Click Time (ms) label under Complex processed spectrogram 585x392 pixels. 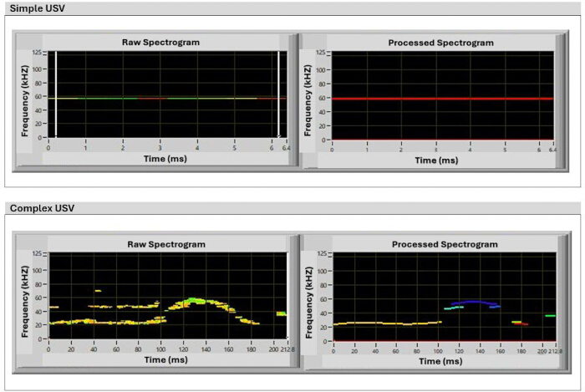pyautogui.click(x=440, y=361)
